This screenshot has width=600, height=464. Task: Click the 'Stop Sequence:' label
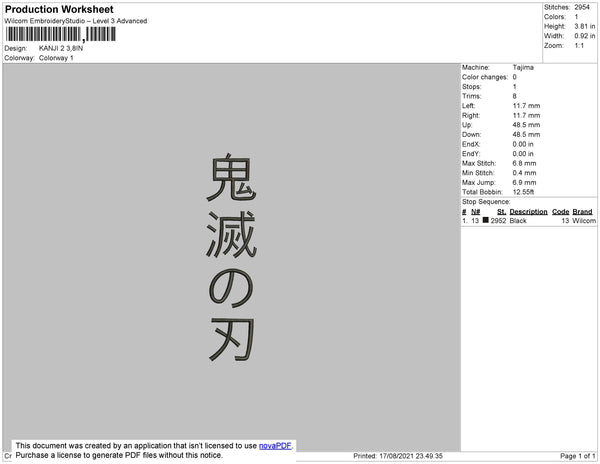click(486, 202)
